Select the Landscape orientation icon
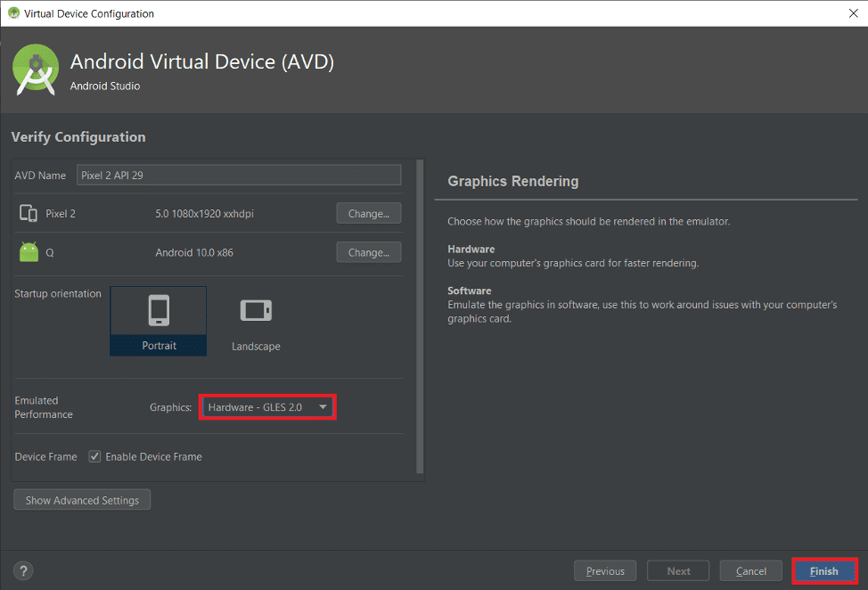The image size is (868, 590). (x=256, y=312)
